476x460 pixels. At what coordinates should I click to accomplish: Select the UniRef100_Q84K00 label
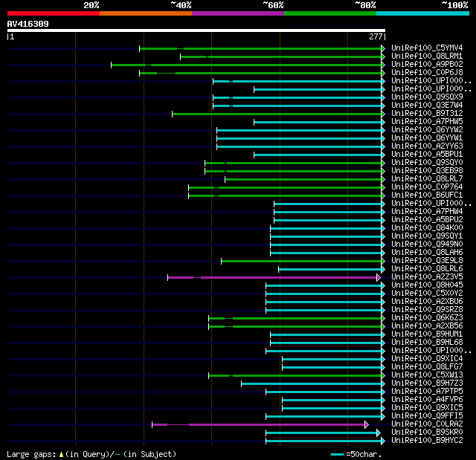click(x=427, y=228)
